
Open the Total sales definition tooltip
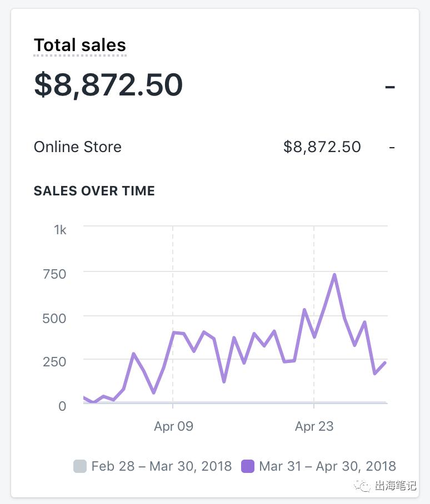click(80, 45)
